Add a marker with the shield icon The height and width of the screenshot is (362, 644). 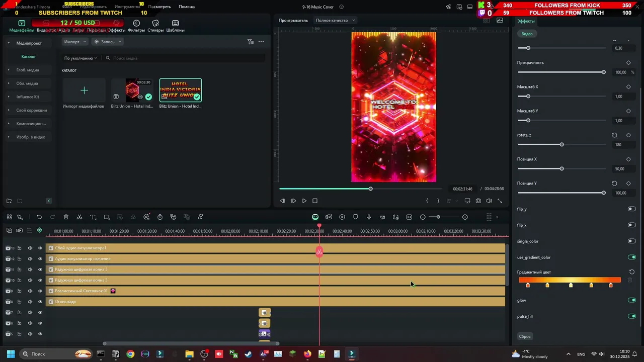pyautogui.click(x=356, y=217)
